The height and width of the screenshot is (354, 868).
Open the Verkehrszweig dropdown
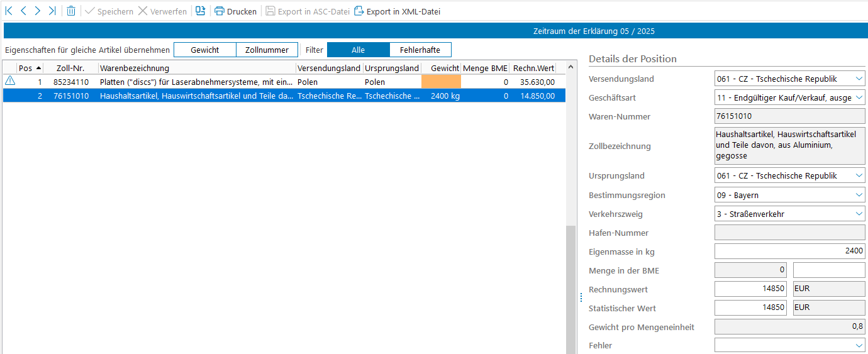pyautogui.click(x=859, y=214)
